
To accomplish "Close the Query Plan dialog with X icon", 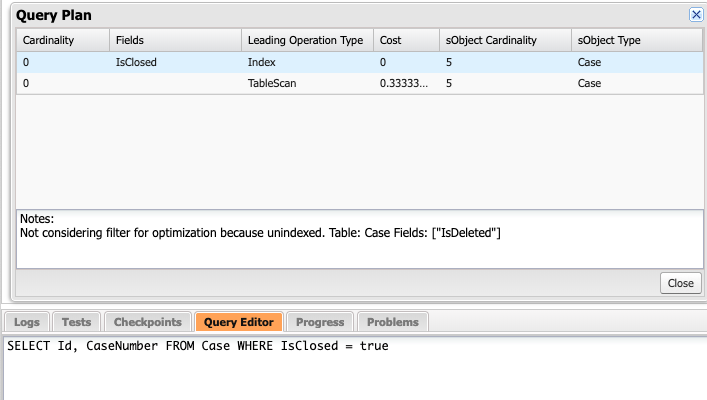I will pyautogui.click(x=696, y=15).
